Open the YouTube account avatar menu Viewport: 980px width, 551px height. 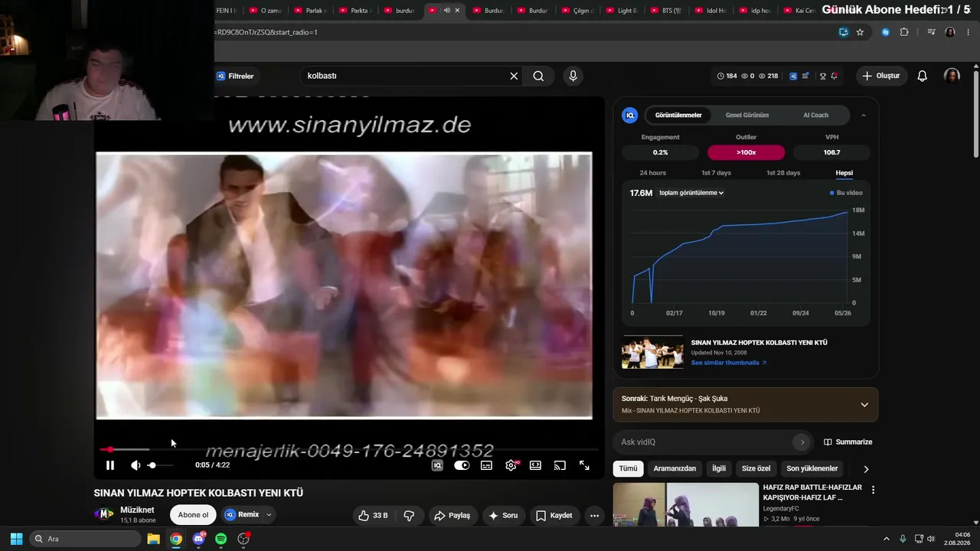click(952, 76)
